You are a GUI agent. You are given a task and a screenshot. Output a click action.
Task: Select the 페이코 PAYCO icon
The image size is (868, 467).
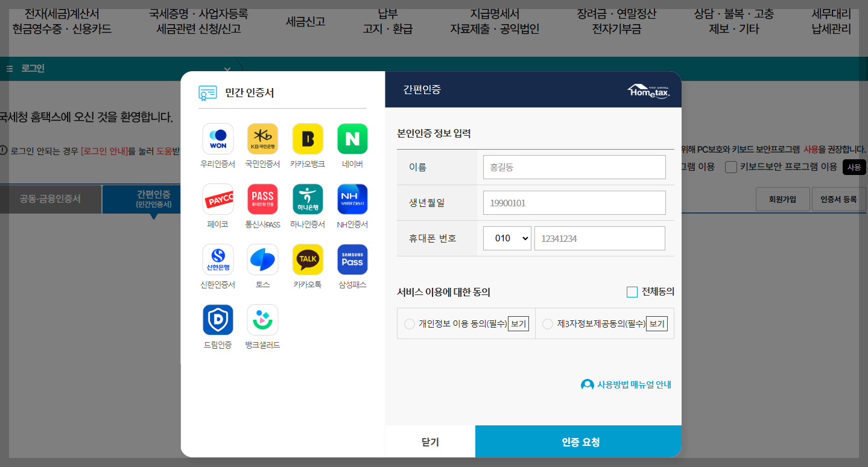click(218, 199)
